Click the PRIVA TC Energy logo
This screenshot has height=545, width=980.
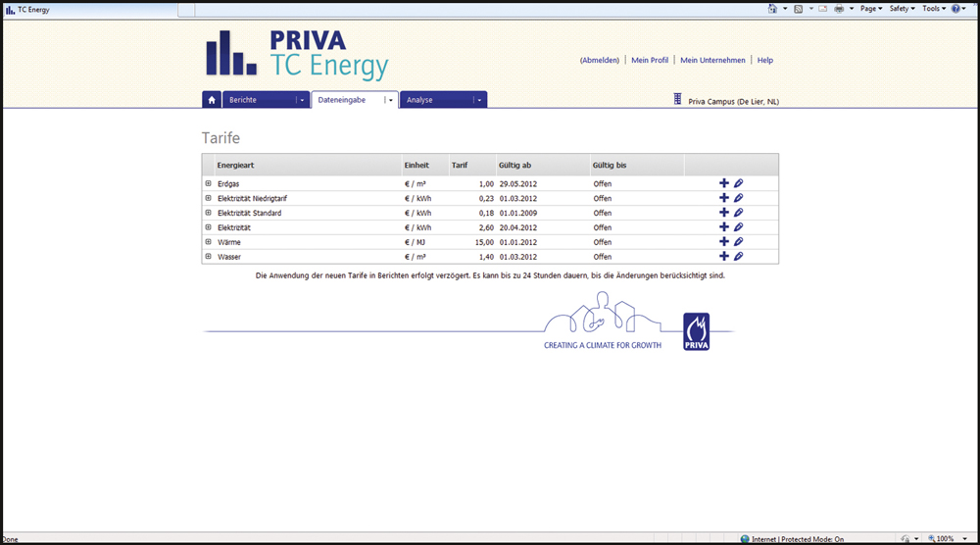[298, 55]
